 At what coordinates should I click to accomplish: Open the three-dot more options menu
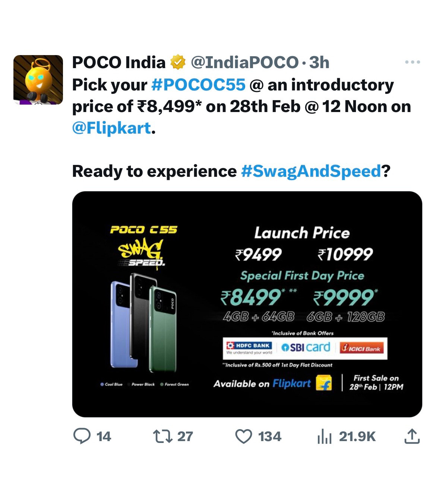pos(413,62)
